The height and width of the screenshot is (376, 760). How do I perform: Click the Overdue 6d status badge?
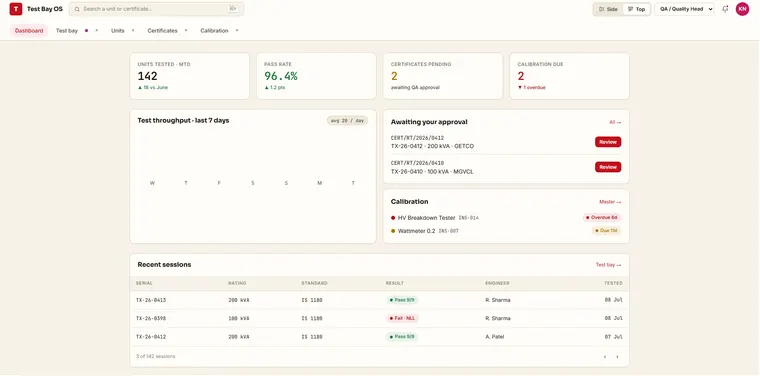pyautogui.click(x=602, y=218)
